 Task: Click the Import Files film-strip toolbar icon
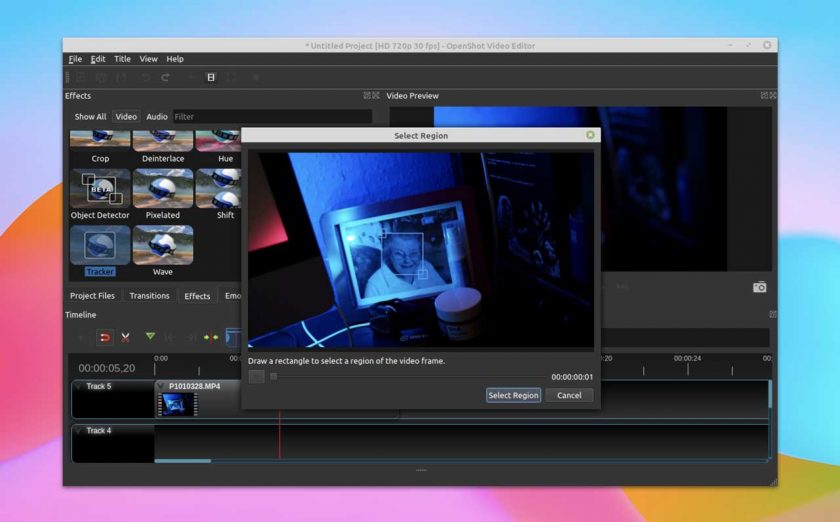(211, 78)
